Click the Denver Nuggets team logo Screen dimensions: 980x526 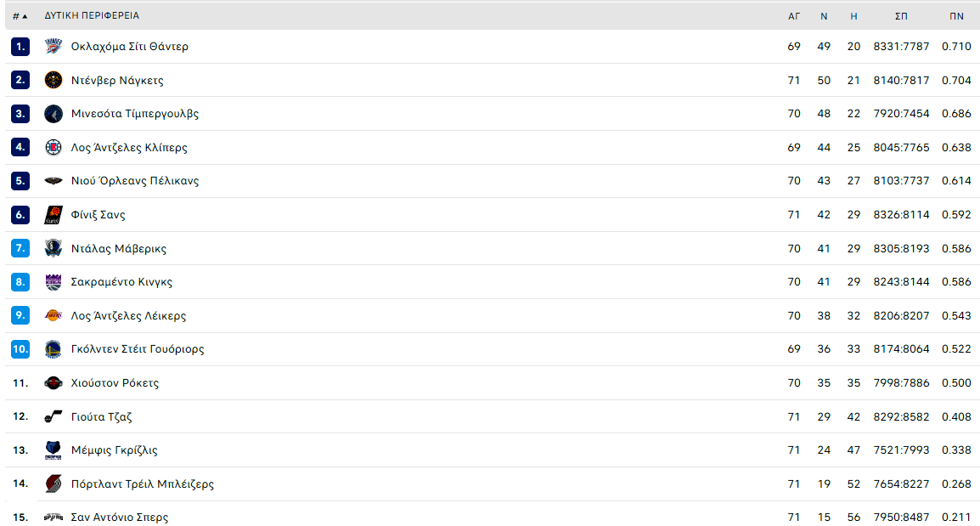point(54,80)
